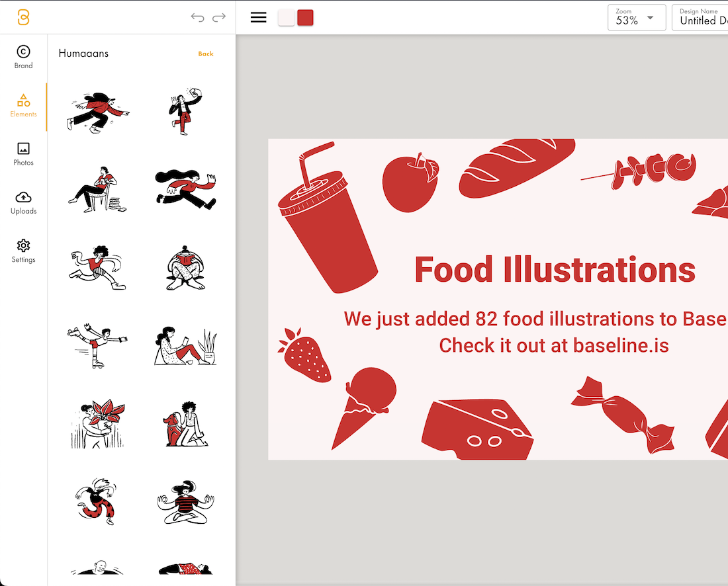728x586 pixels.
Task: Click the Baseline logo icon
Action: click(23, 18)
